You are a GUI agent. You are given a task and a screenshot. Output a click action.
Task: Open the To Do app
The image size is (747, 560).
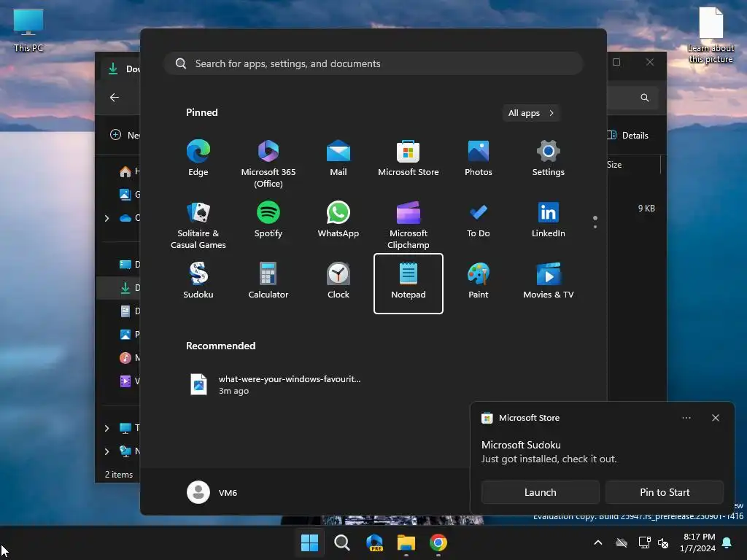point(479,219)
